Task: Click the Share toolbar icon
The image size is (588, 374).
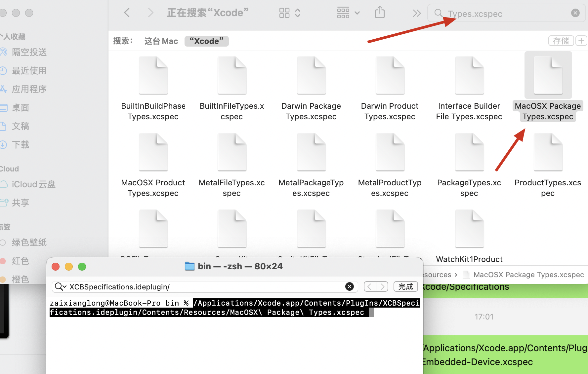Action: (380, 13)
